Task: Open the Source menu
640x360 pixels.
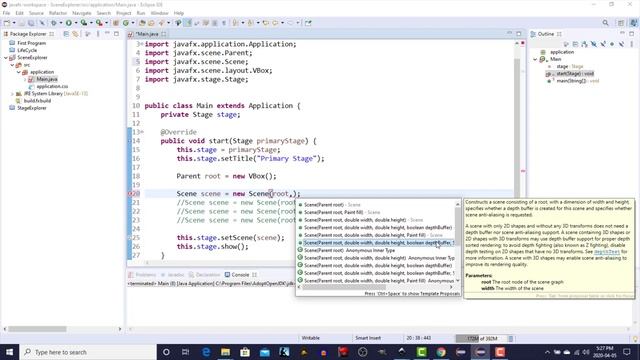Action: coord(36,13)
